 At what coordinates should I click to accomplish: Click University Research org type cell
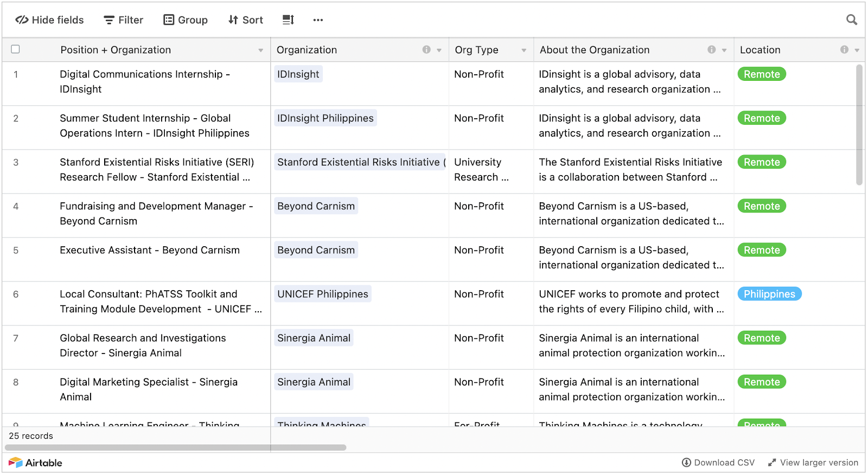[x=492, y=171]
